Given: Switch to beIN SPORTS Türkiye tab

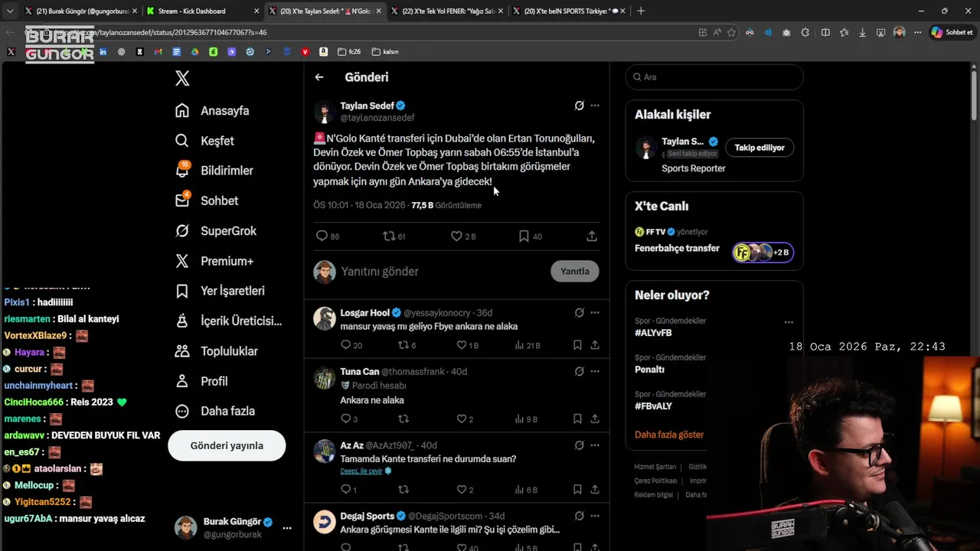Looking at the screenshot, I should (x=568, y=11).
